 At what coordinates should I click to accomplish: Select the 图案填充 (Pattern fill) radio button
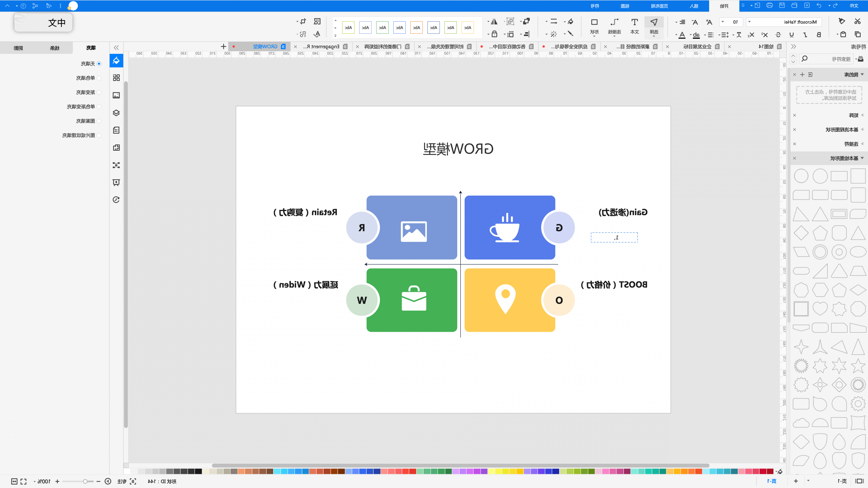pyautogui.click(x=99, y=121)
